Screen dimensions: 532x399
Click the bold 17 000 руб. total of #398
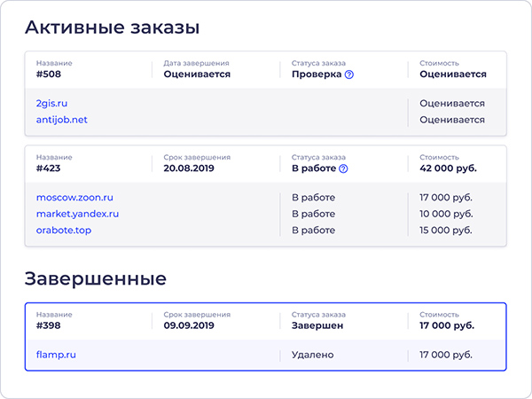point(447,325)
